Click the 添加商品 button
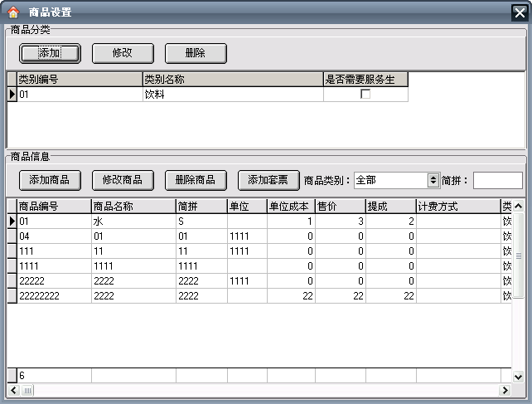This screenshot has width=532, height=404. [x=50, y=180]
